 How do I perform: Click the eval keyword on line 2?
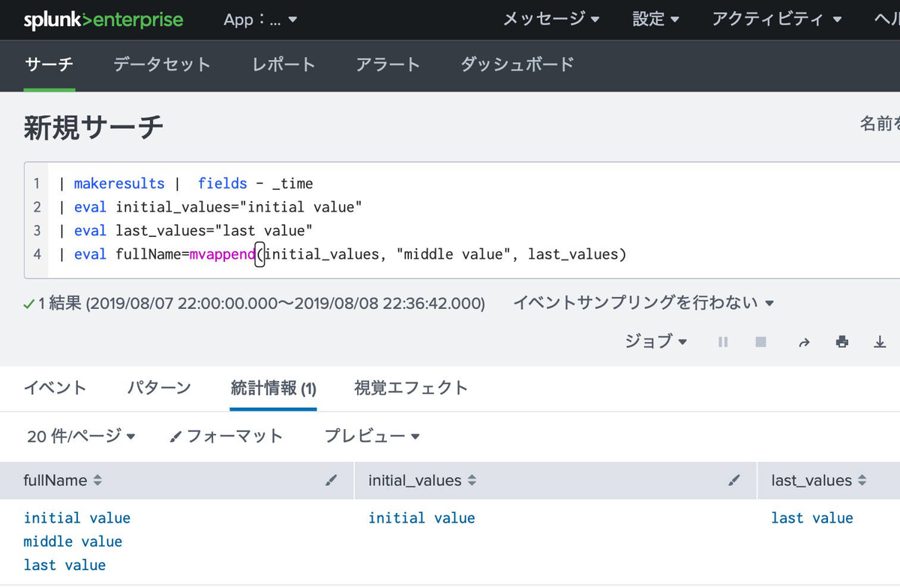[90, 207]
